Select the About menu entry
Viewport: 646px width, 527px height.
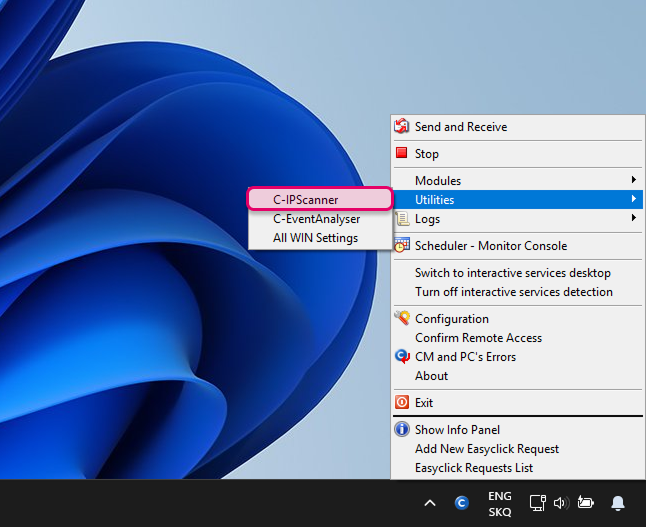point(518,375)
